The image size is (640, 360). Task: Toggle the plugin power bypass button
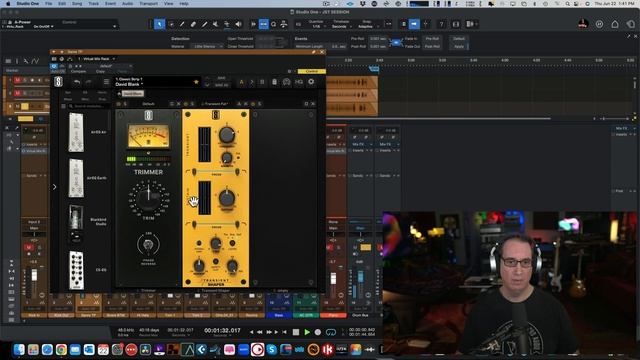55,66
